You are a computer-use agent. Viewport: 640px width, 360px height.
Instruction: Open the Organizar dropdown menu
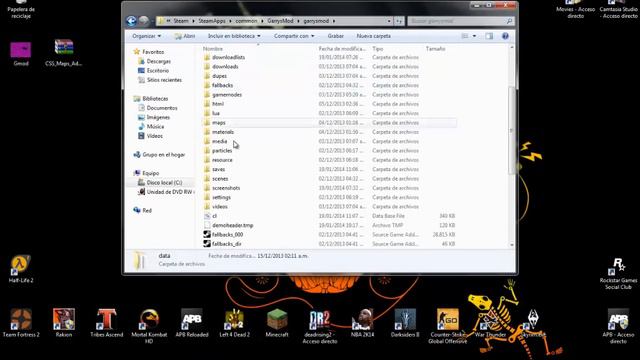point(147,36)
